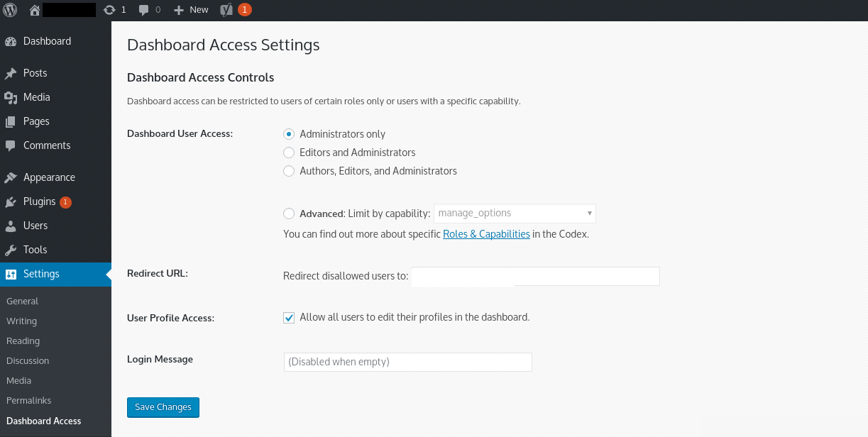
Task: Click the Yoast SEO notification icon
Action: pos(227,9)
